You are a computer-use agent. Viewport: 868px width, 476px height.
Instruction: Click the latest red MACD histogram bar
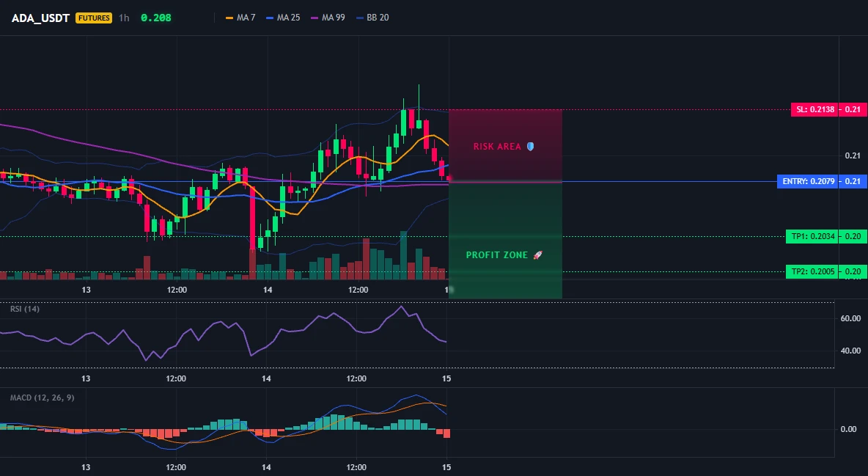446,433
